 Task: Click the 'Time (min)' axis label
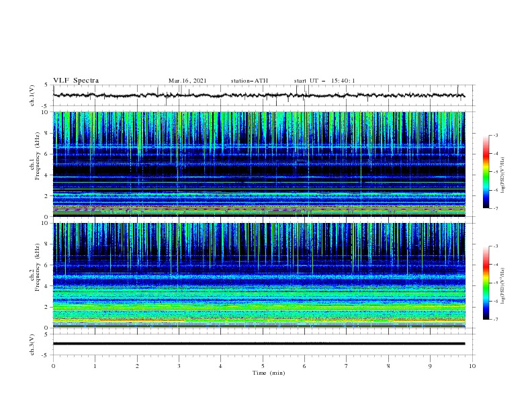pos(269,373)
